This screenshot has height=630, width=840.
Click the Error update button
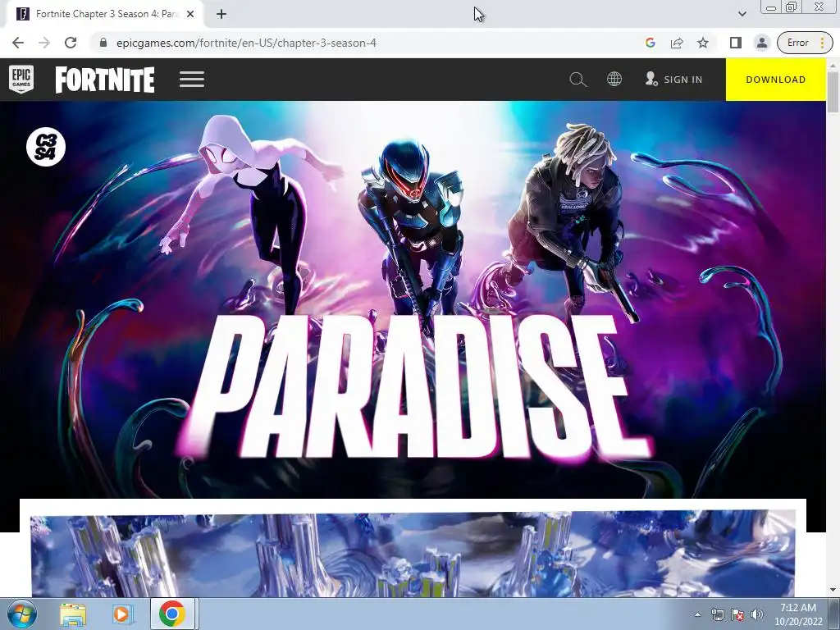[797, 43]
